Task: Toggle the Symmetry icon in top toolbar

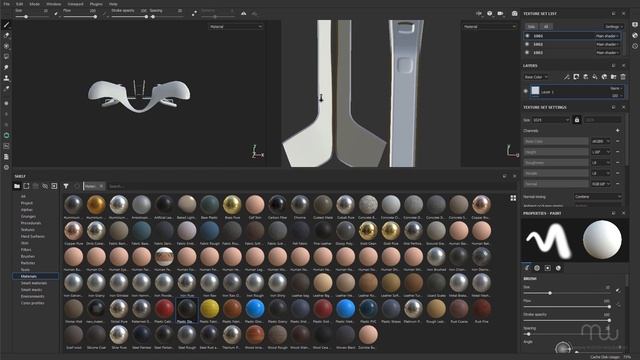Action: pyautogui.click(x=244, y=13)
